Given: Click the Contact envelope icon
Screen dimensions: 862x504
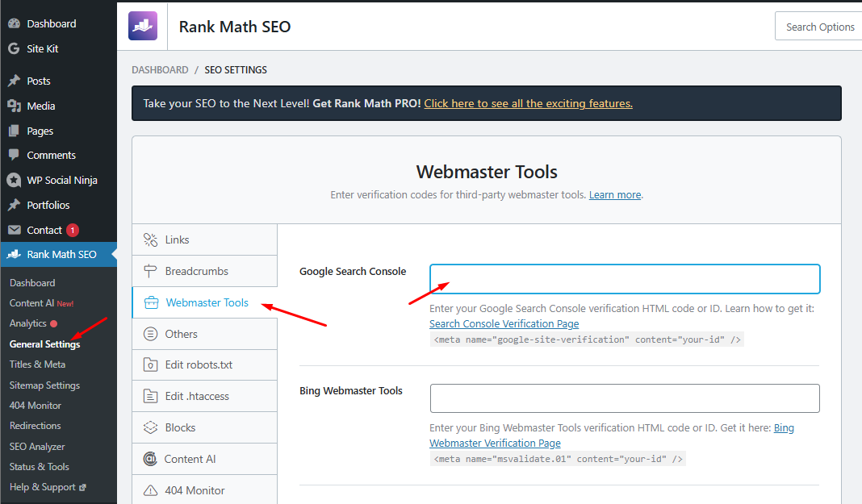Looking at the screenshot, I should (15, 230).
